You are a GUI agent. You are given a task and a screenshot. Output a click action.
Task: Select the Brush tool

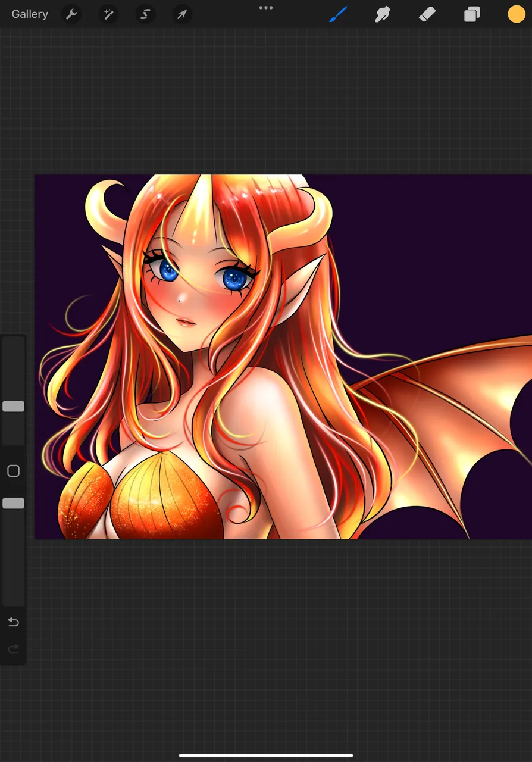[338, 14]
